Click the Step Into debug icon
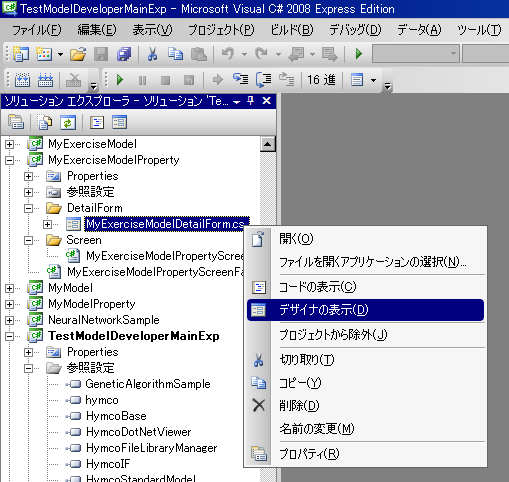 pyautogui.click(x=240, y=80)
